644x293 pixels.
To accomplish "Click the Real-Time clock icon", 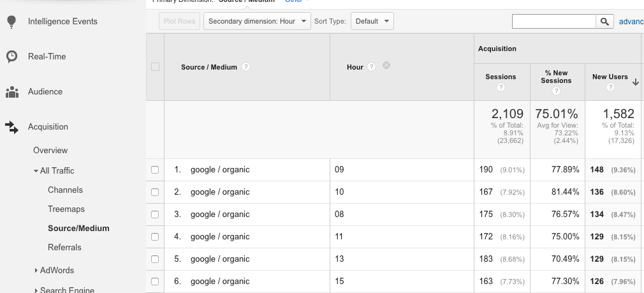I will [11, 57].
